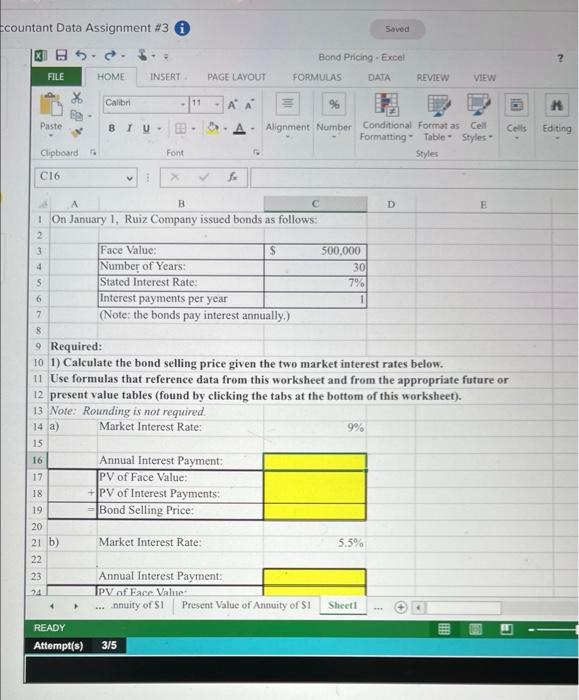This screenshot has height=700, width=579.
Task: Select the Annual Interest Payment yellow cell C16
Action: tap(315, 462)
